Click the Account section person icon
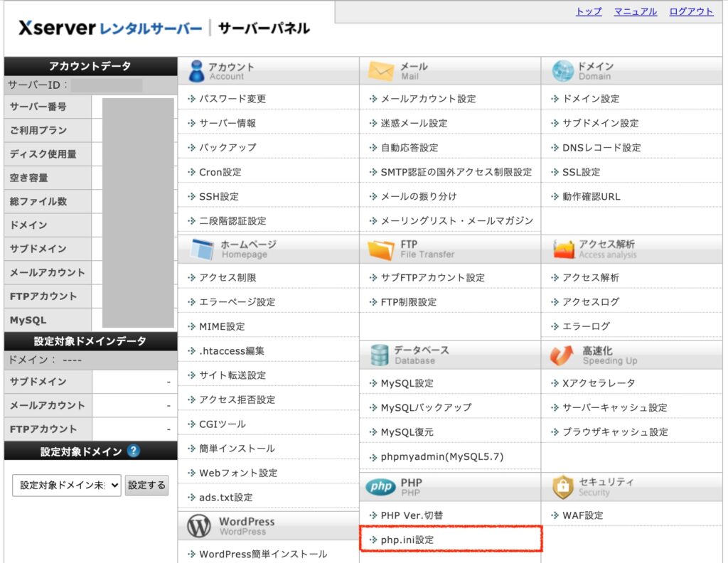This screenshot has width=728, height=563. [197, 71]
